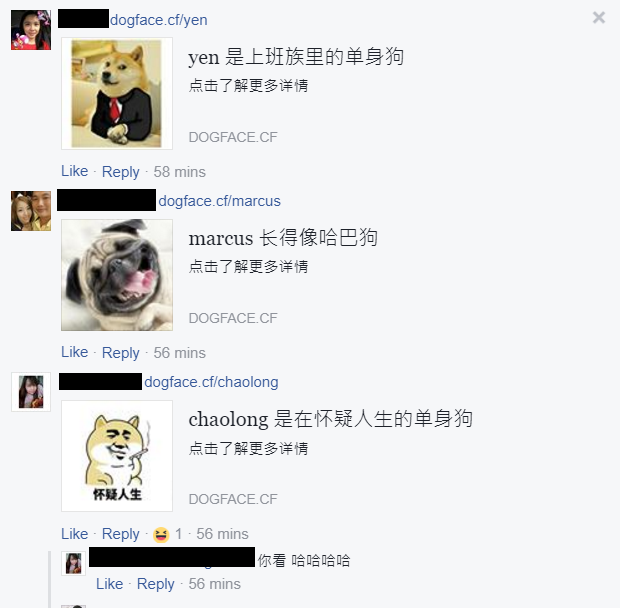Open the dogface.cf/marcus link
Viewport: 620px width, 608px height.
pyautogui.click(x=219, y=201)
